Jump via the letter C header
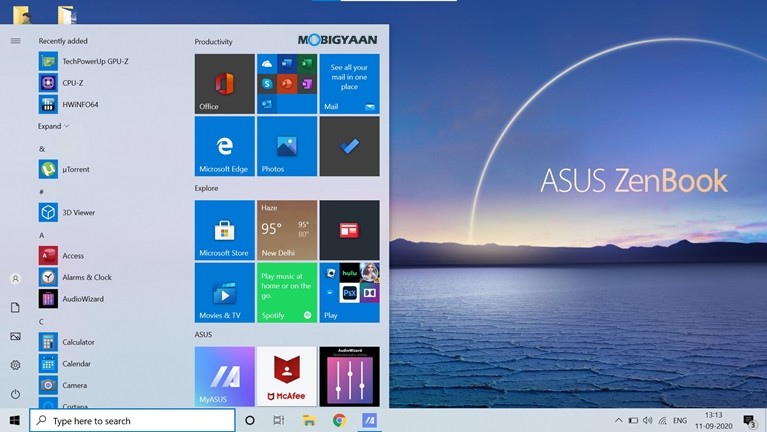Viewport: 767px width, 432px height. pos(42,321)
